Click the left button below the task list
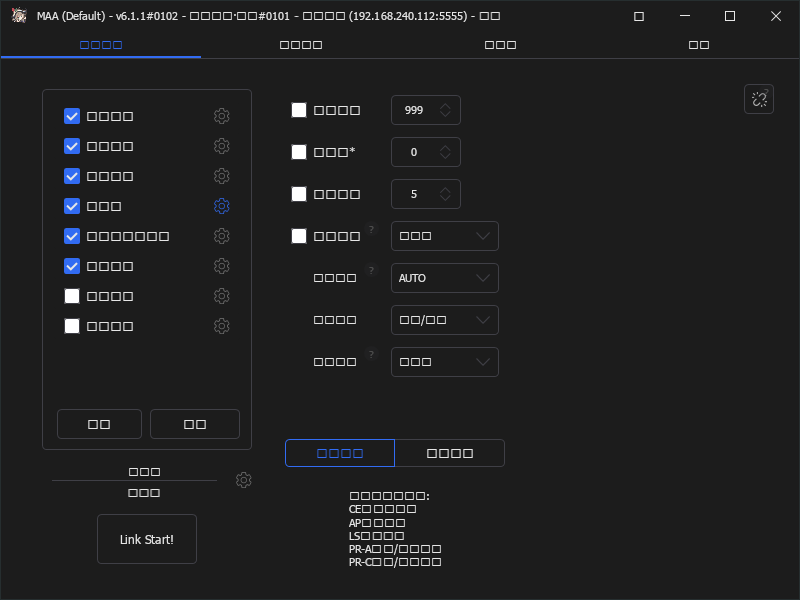 (x=99, y=424)
